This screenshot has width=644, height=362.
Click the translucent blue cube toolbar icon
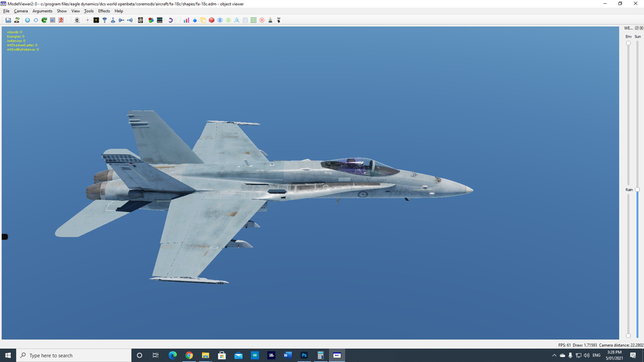(220, 20)
